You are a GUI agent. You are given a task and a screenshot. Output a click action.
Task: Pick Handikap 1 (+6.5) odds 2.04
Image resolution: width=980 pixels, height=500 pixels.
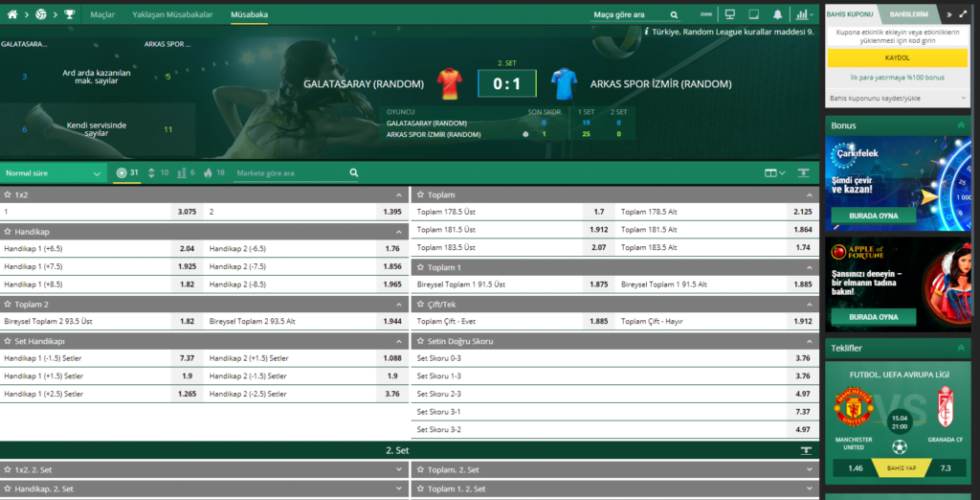[187, 248]
